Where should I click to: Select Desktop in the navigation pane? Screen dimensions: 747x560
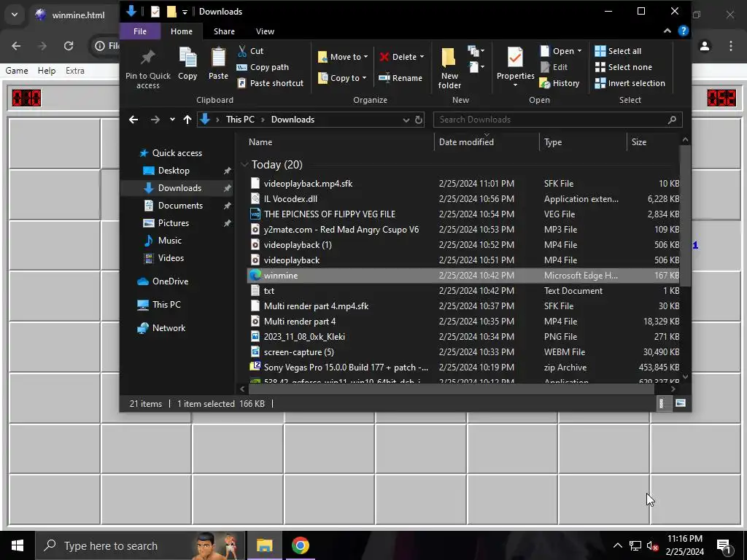174,171
